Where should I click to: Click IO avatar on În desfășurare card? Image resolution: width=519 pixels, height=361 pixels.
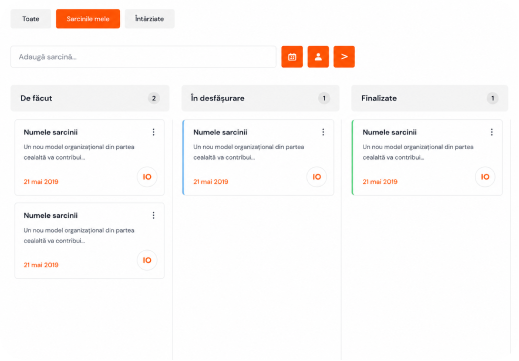click(x=317, y=177)
